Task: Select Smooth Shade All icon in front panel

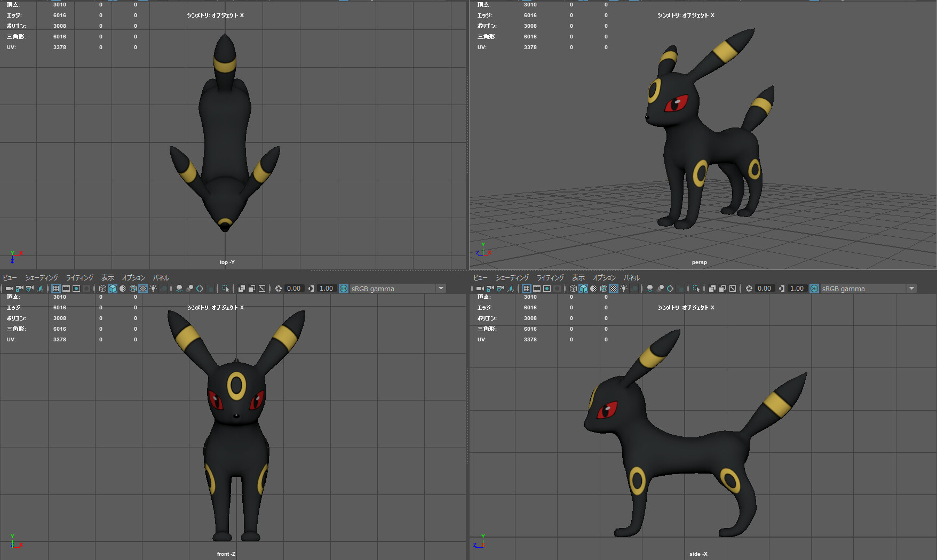Action: coord(113,289)
